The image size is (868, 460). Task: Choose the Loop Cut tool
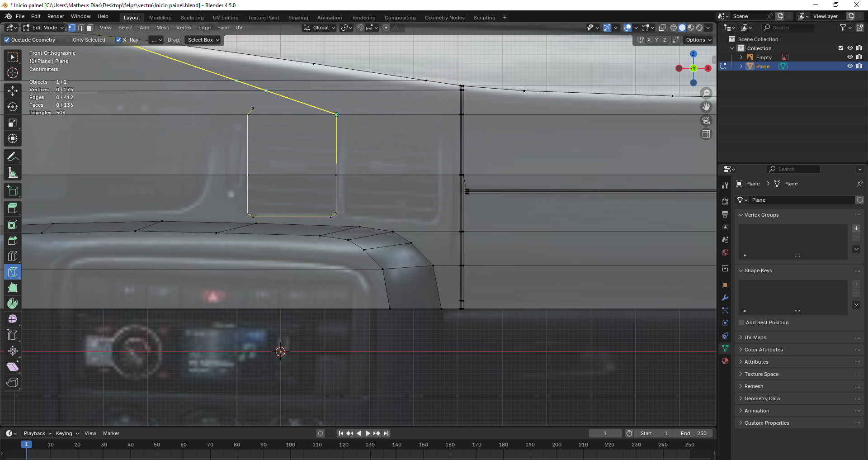[x=13, y=256]
